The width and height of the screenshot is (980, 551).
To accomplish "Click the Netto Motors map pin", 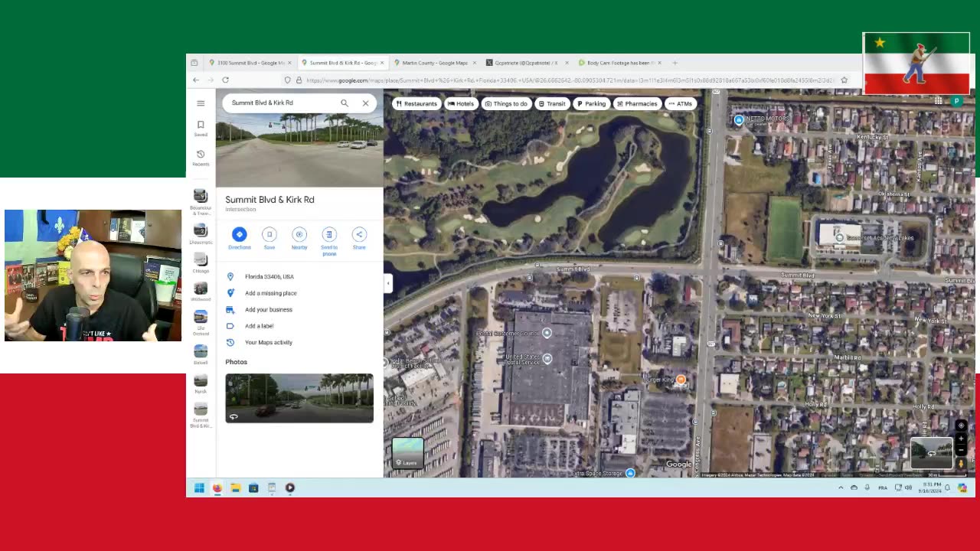I will coord(739,119).
